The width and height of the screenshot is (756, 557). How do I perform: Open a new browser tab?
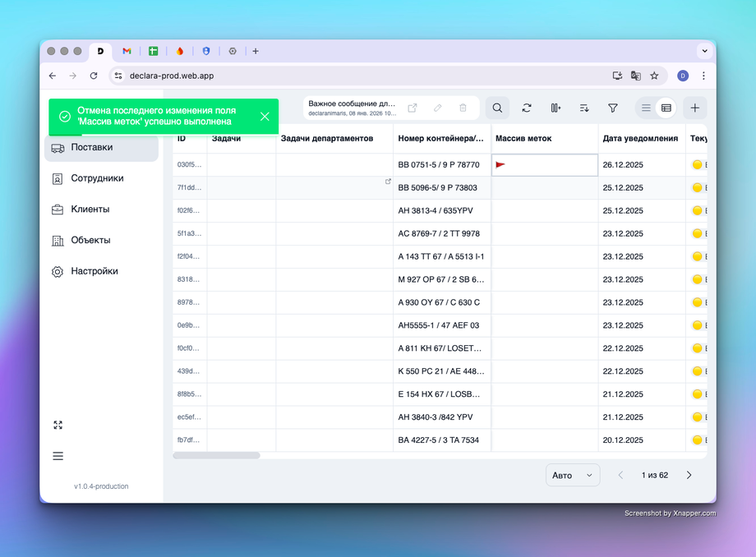tap(256, 51)
